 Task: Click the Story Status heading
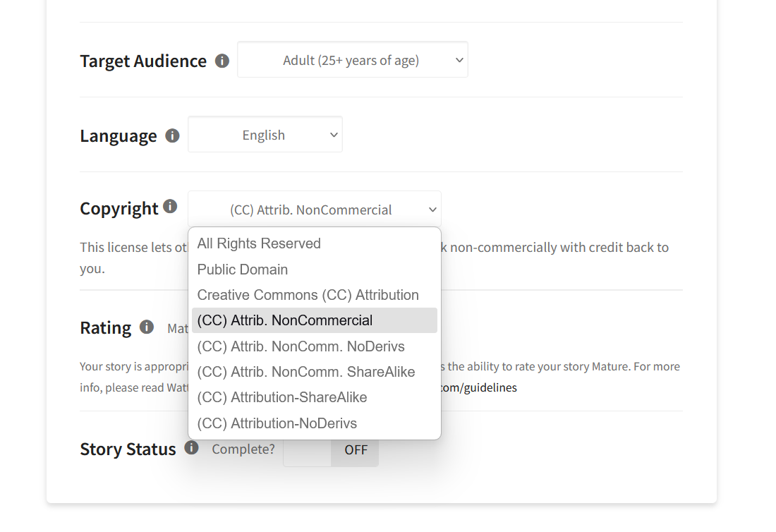(x=128, y=449)
